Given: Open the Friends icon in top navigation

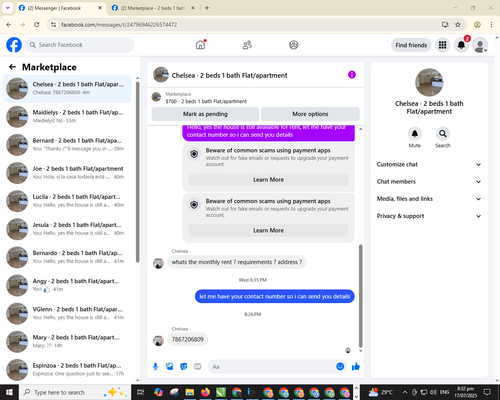Looking at the screenshot, I should click(247, 45).
